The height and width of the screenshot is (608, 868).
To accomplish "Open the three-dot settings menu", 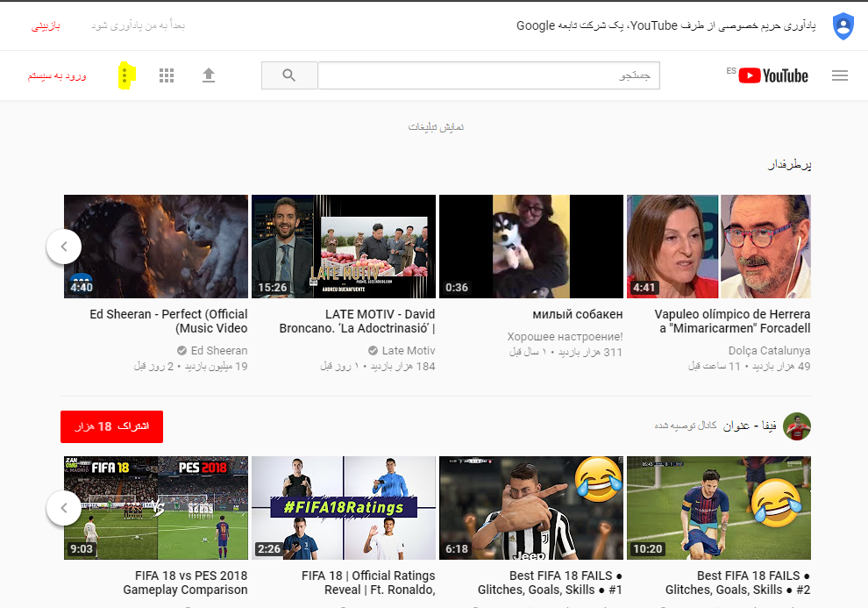I will [x=125, y=75].
